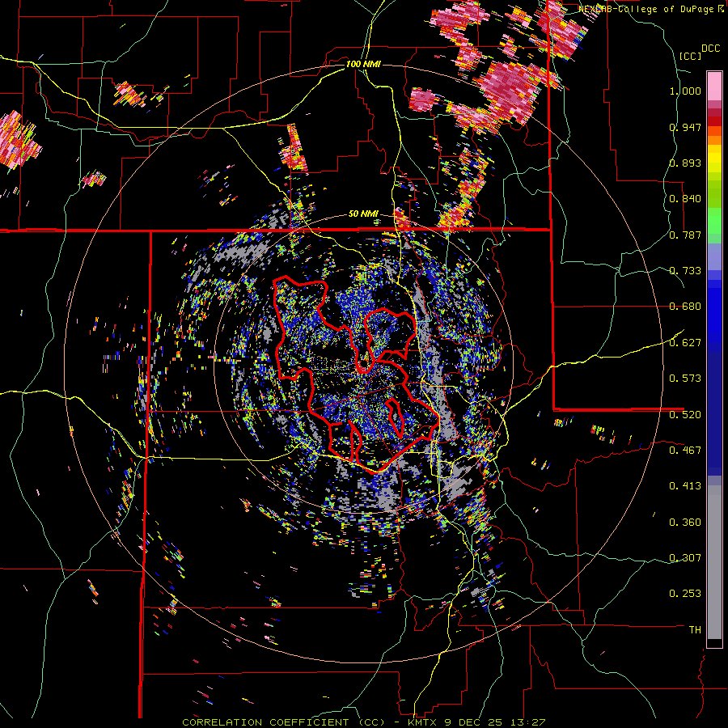The image size is (728, 728).
Task: Select the 0.627 scale value
Action: point(685,342)
